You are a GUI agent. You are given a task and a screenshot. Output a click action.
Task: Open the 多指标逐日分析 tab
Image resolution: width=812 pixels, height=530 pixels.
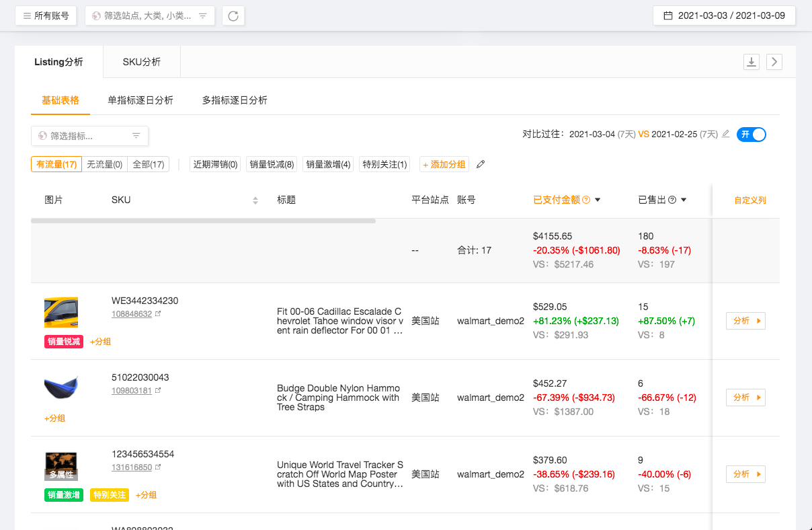pyautogui.click(x=235, y=100)
